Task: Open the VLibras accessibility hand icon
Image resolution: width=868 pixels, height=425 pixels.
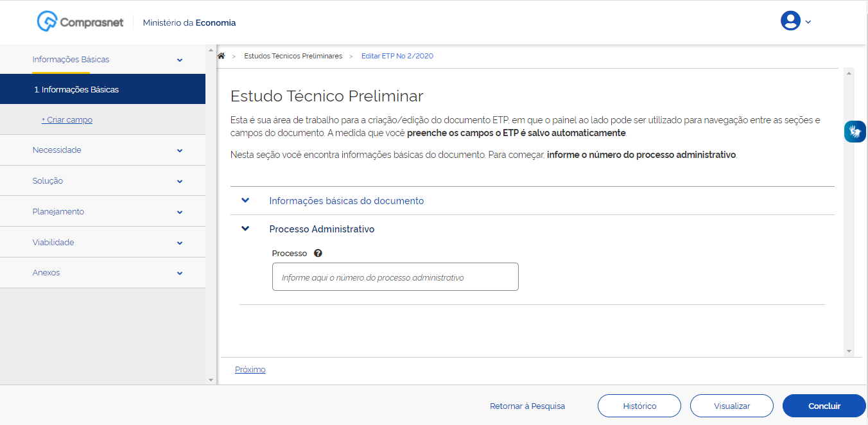Action: point(855,132)
